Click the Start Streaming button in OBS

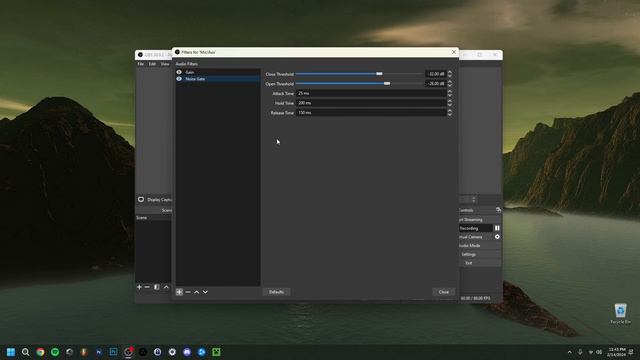pos(480,220)
